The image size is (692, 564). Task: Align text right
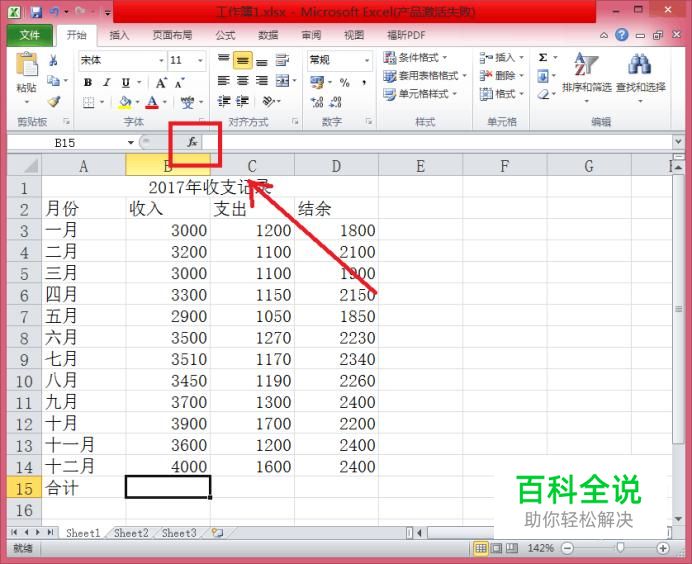click(x=262, y=80)
